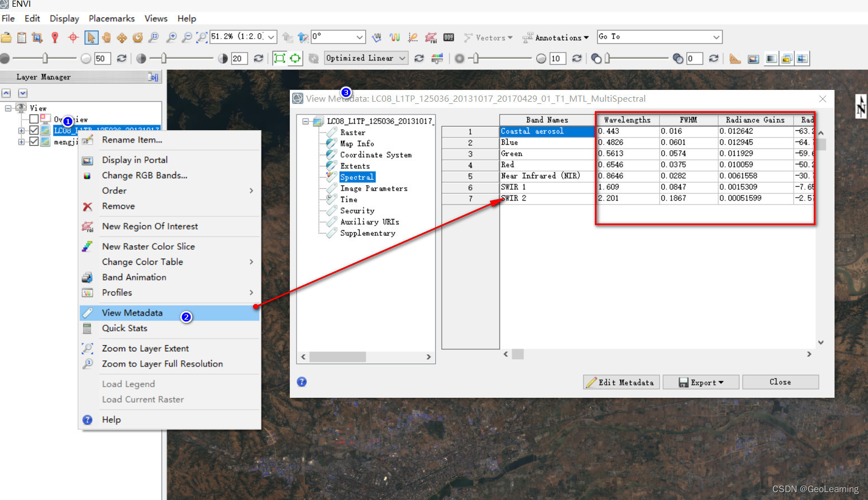Open the Optimized Linear stretch dropdown
The image size is (868, 500).
click(x=402, y=58)
